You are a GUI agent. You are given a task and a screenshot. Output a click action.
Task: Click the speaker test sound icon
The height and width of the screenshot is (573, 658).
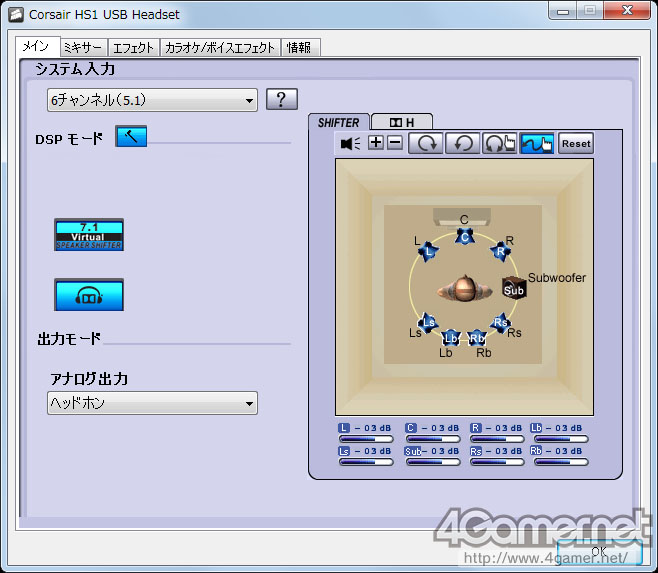pyautogui.click(x=350, y=144)
